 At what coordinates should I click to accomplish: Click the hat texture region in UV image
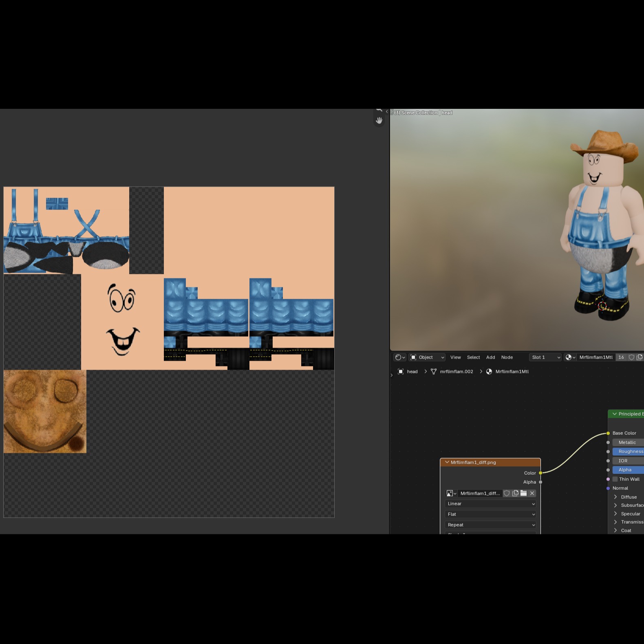click(x=45, y=411)
